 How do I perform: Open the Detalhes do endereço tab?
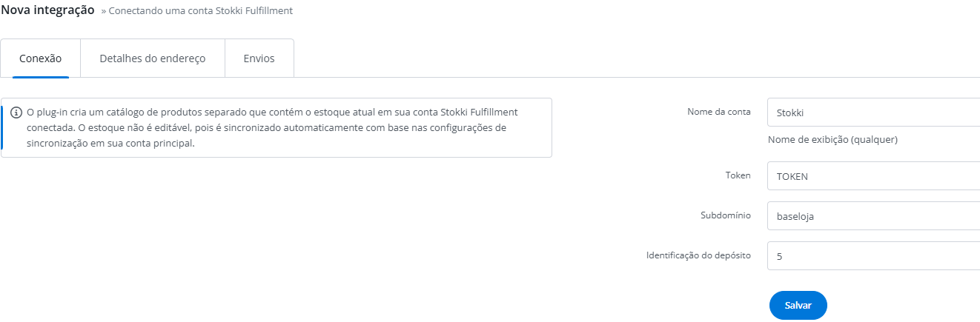pos(153,58)
